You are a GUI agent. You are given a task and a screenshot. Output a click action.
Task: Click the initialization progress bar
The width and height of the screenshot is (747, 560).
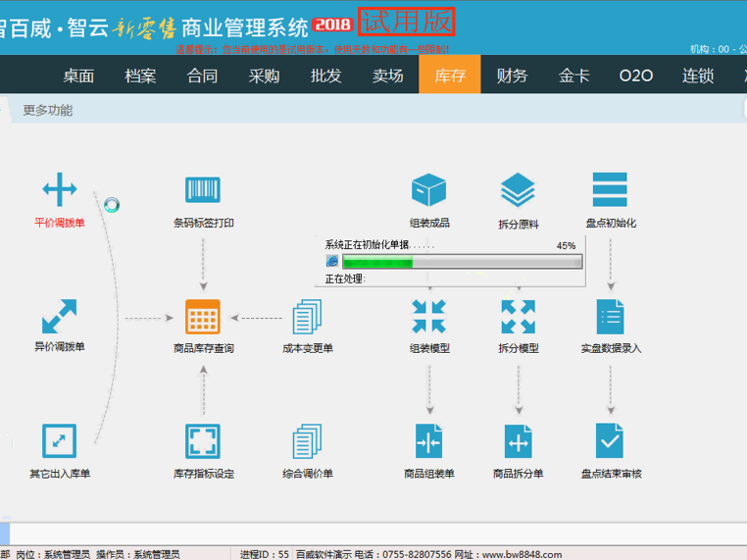(x=462, y=262)
